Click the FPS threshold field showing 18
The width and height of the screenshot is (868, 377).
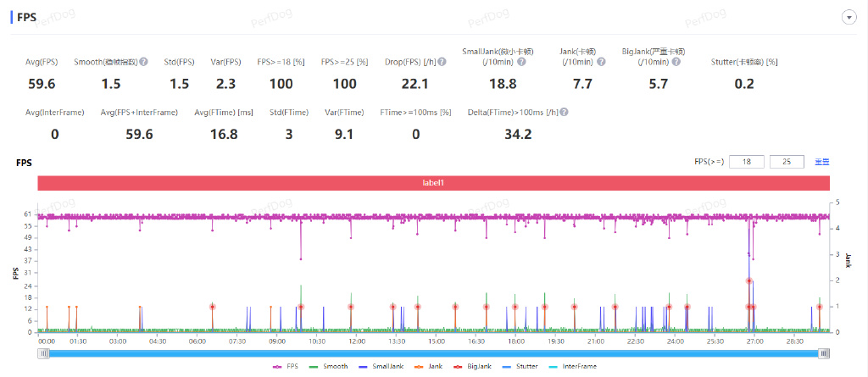coord(747,162)
